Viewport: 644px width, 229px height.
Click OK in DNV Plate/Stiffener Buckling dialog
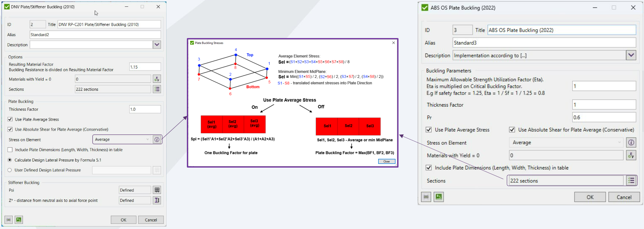[123, 220]
